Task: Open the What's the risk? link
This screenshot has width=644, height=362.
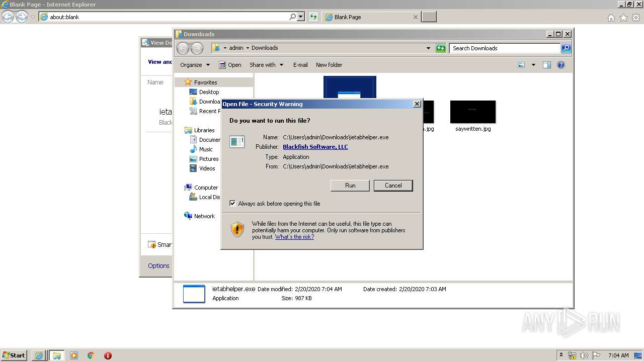Action: pos(294,237)
